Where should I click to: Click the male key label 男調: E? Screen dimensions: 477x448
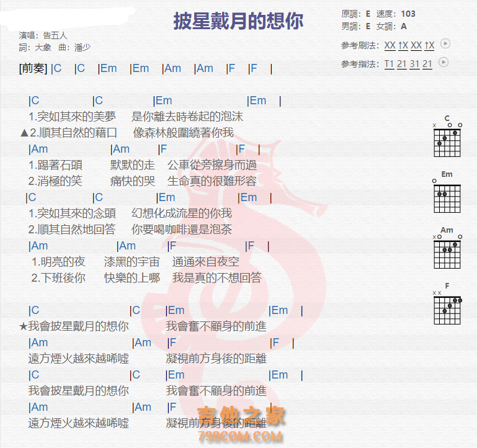click(355, 27)
